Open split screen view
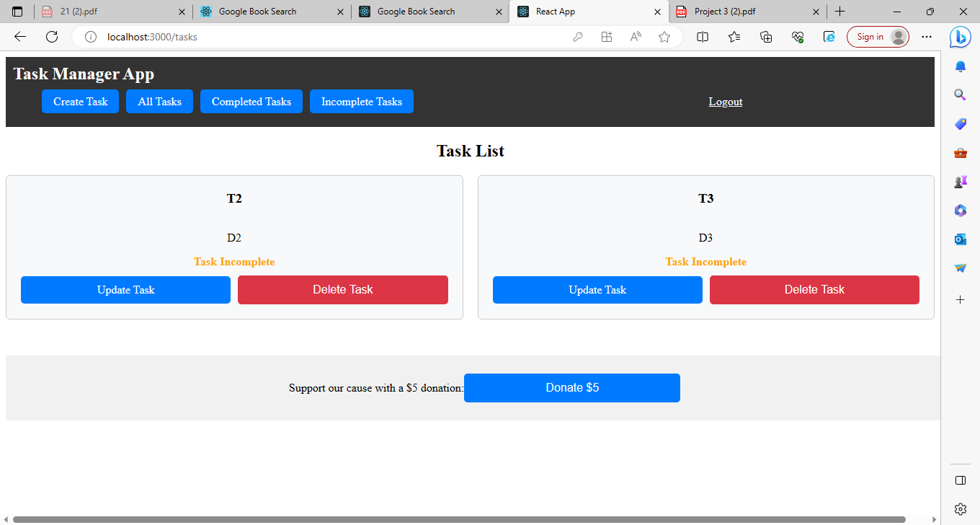The height and width of the screenshot is (525, 980). 703,37
